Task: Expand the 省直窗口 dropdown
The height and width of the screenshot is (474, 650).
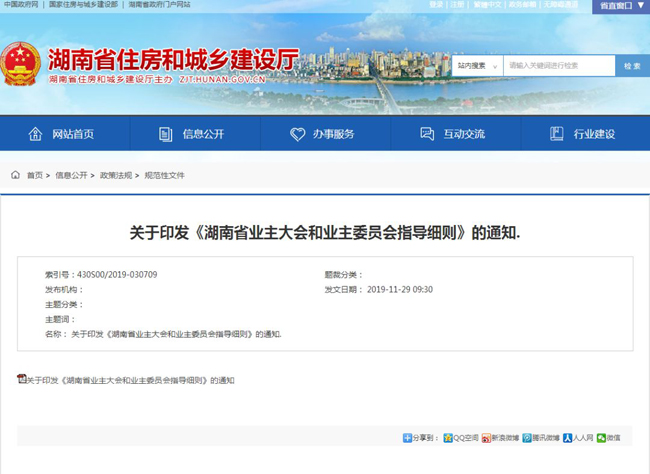Action: (x=620, y=6)
